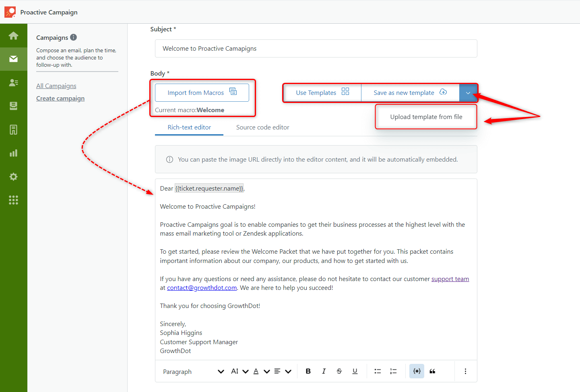Open the All Campaigns link
580x392 pixels.
point(56,86)
